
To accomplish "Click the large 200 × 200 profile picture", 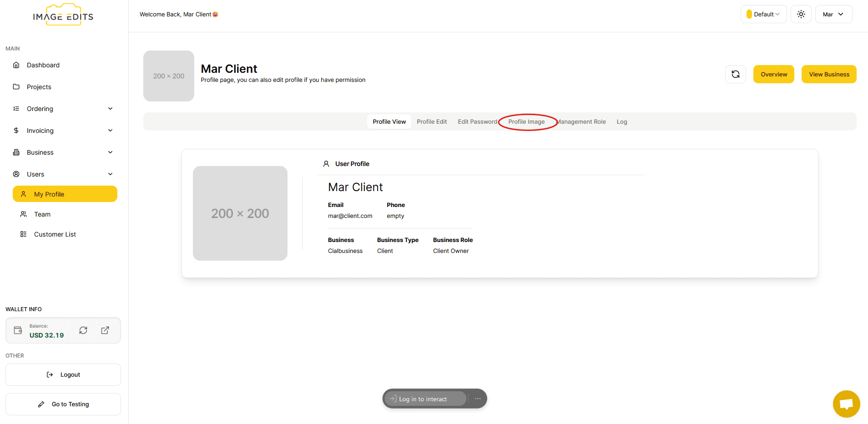I will click(240, 213).
